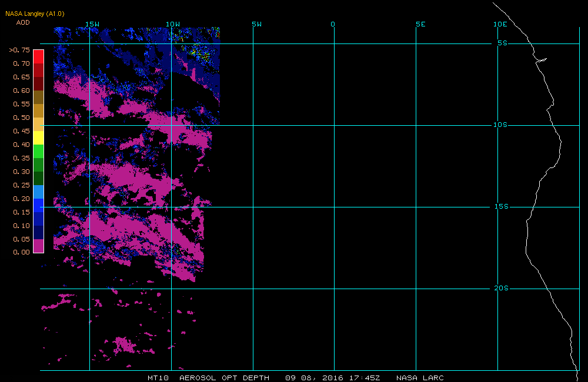
Task: Click the 20S latitude label
Action: pos(502,288)
